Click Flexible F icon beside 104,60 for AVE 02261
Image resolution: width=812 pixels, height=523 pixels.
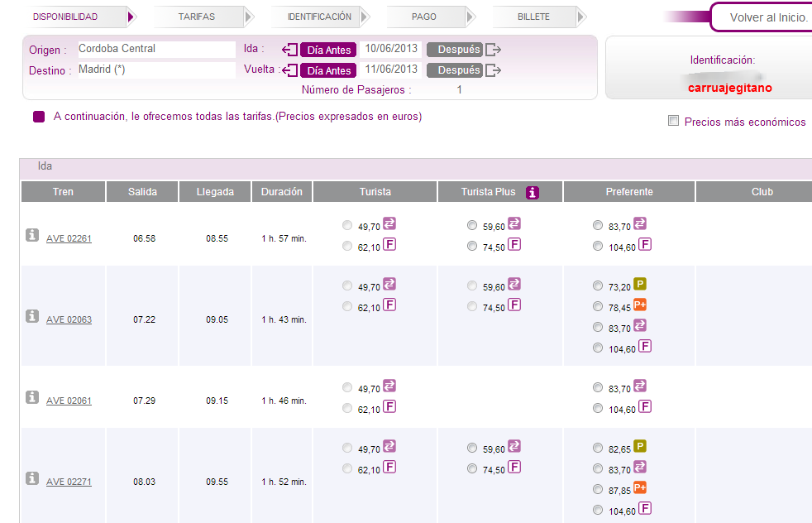(x=645, y=244)
